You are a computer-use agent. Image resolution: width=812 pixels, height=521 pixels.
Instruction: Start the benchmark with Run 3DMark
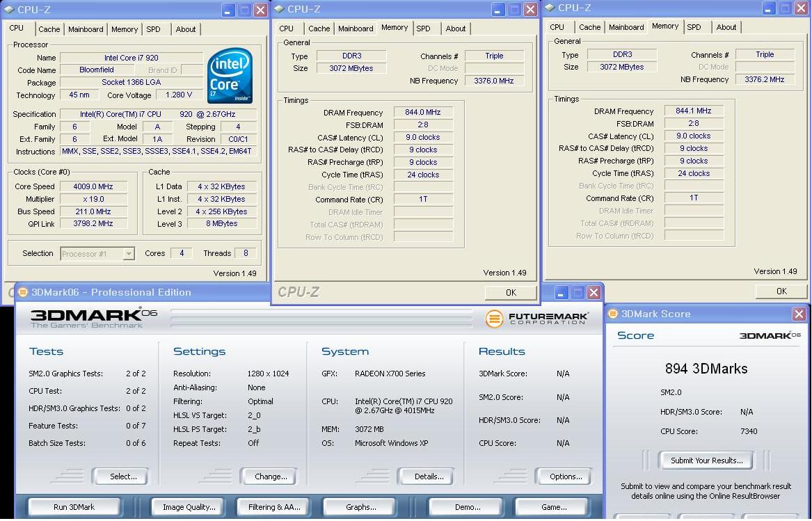(74, 507)
